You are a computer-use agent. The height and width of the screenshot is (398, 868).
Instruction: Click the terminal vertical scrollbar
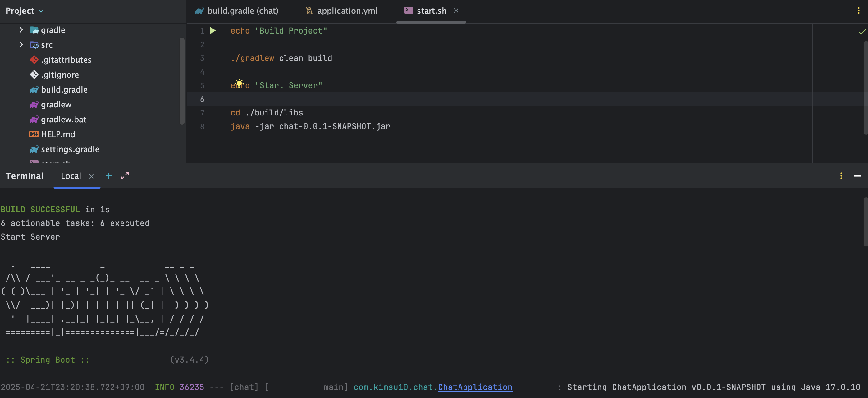click(865, 222)
